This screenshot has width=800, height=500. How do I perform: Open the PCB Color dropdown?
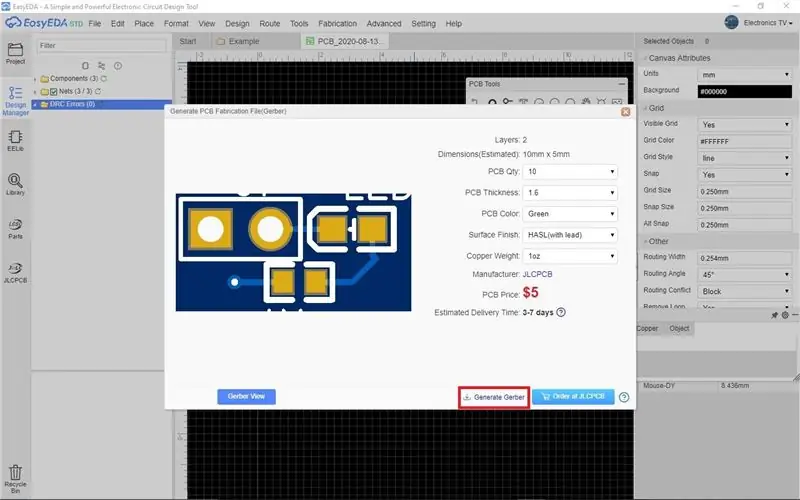coord(570,214)
